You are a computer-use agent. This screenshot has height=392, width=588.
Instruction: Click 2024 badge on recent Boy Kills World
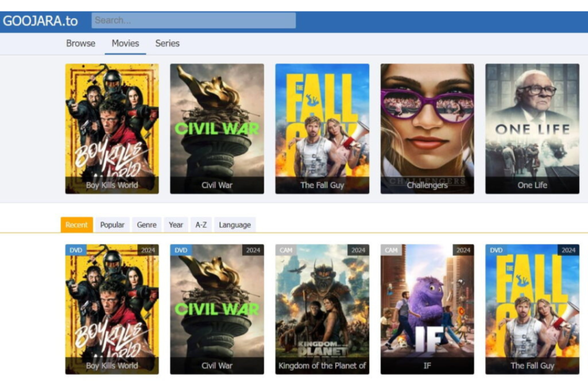tap(148, 250)
